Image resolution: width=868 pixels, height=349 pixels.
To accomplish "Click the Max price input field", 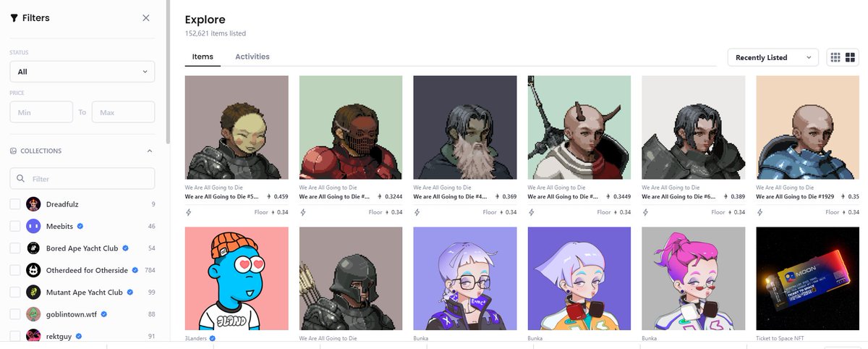I will click(123, 112).
